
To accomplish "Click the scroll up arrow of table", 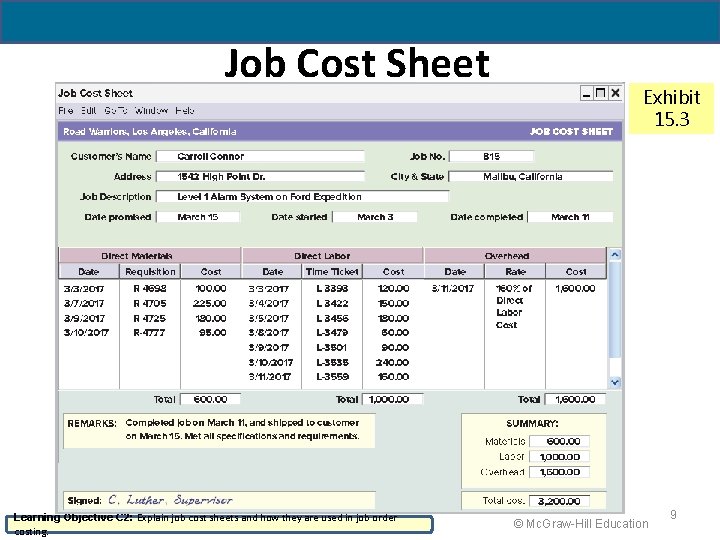I will point(615,254).
